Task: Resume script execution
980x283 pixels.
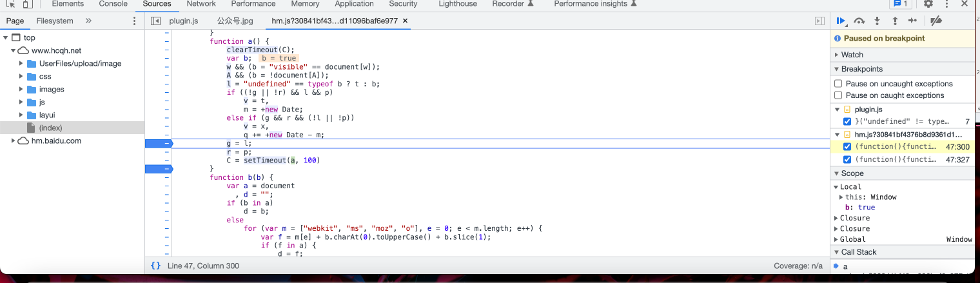Action: click(x=841, y=21)
